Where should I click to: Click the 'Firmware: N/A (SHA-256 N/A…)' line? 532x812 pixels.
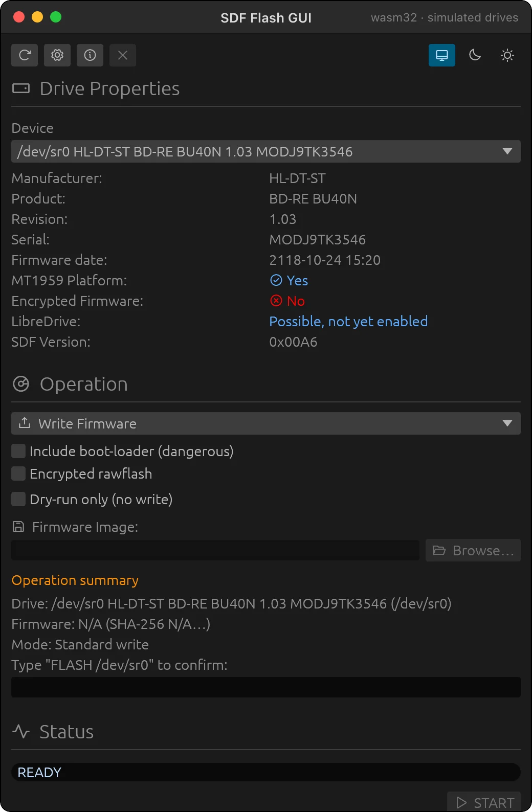point(111,624)
